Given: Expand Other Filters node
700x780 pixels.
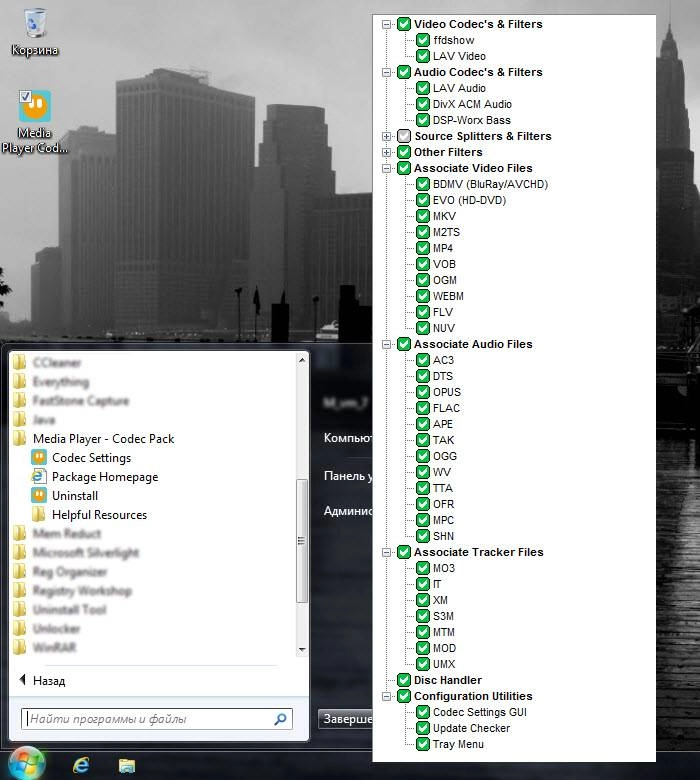Looking at the screenshot, I should coord(386,152).
